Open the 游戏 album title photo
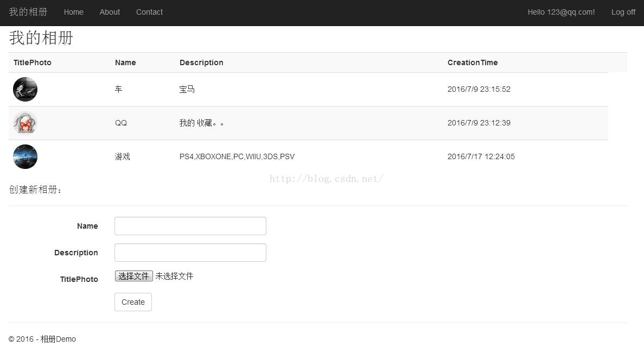 click(x=25, y=156)
